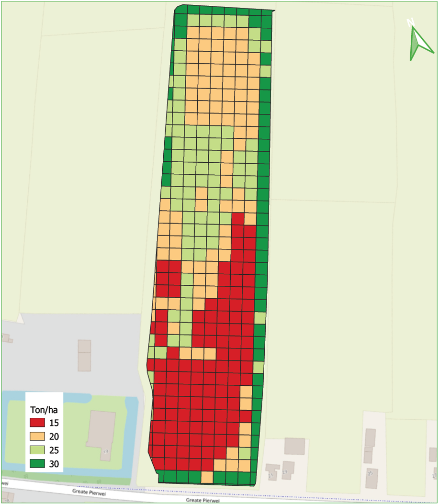This screenshot has width=439, height=504.
Task: Click the bottom-centre Greate Pierwei road label
Action: tap(203, 500)
